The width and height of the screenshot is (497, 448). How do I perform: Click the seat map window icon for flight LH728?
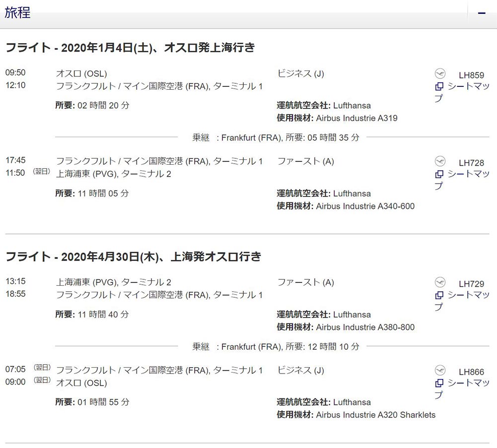click(439, 175)
